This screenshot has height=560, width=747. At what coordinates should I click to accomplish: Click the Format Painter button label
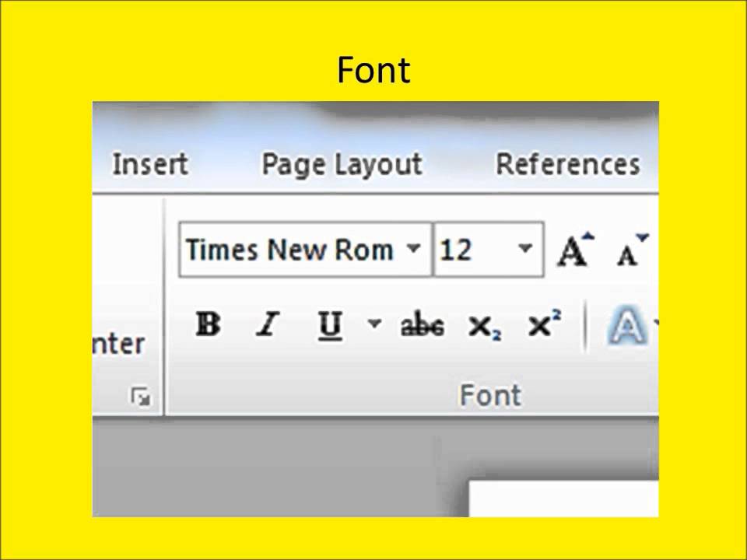point(118,344)
